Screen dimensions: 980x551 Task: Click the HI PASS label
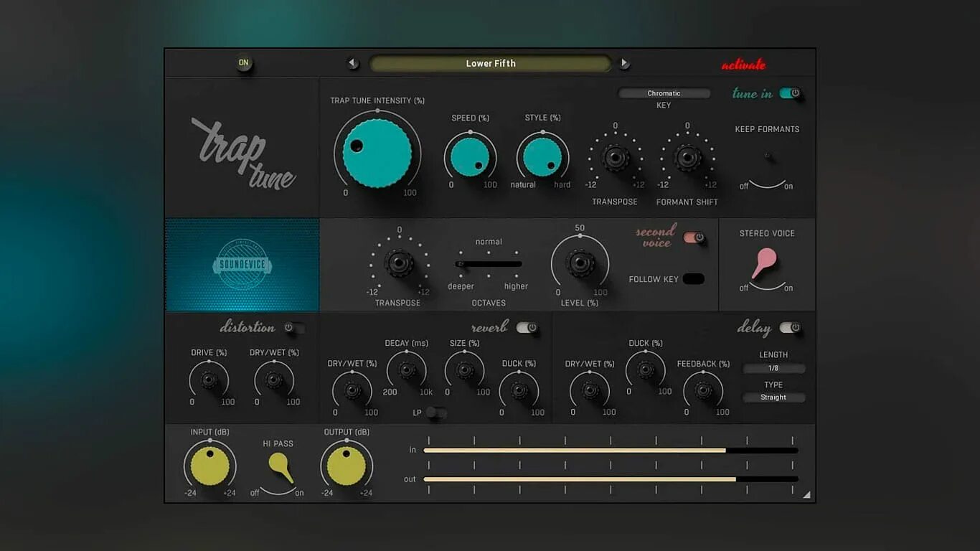pyautogui.click(x=278, y=443)
